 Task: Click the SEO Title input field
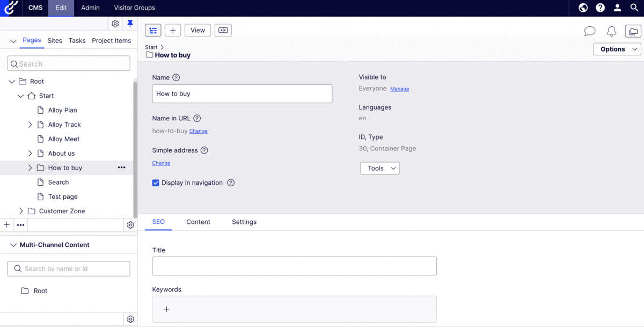coord(294,266)
